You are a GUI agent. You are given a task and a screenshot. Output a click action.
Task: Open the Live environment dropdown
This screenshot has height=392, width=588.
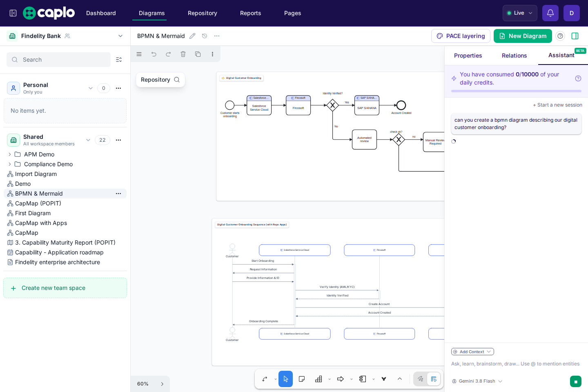coord(520,13)
